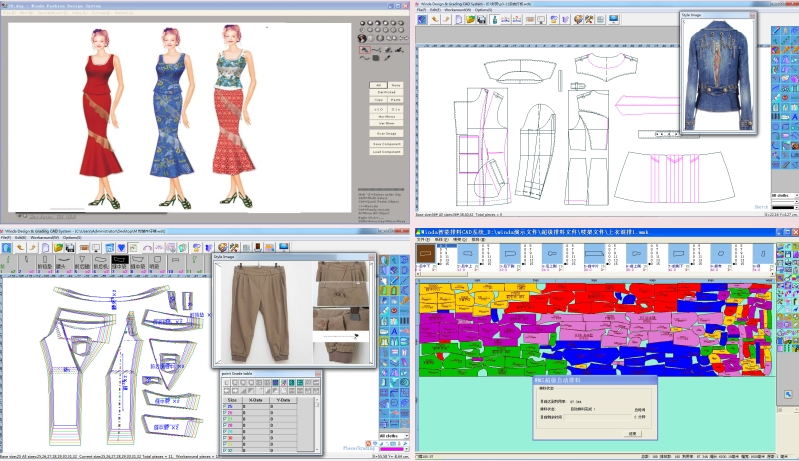799x461 pixels.
Task: Click Save disk icon in bottom-left window toolbar
Action: (70, 248)
